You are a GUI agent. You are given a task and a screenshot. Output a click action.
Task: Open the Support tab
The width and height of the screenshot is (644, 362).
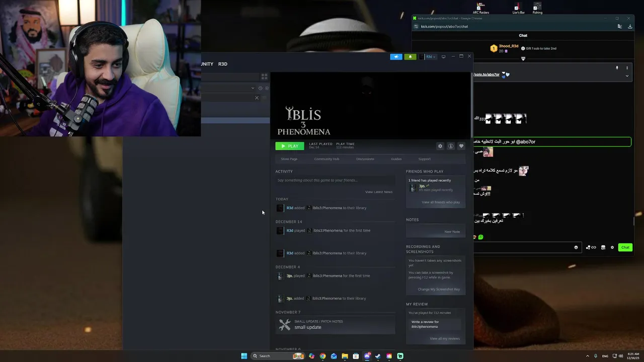(425, 159)
